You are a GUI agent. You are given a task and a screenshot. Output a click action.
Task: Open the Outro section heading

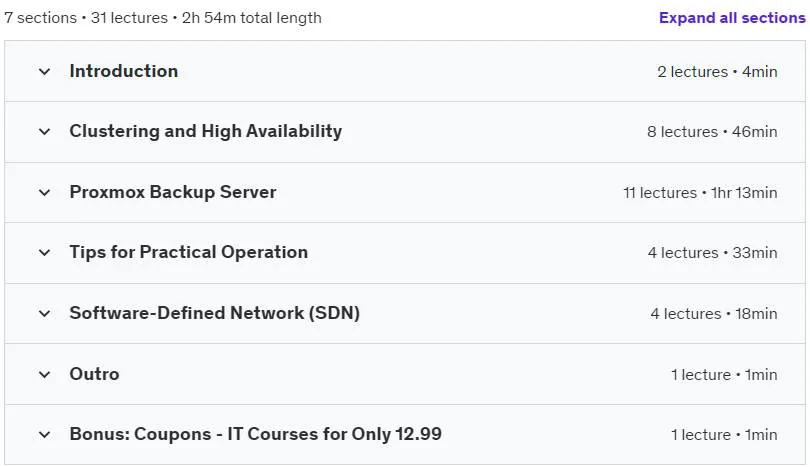[x=95, y=374]
